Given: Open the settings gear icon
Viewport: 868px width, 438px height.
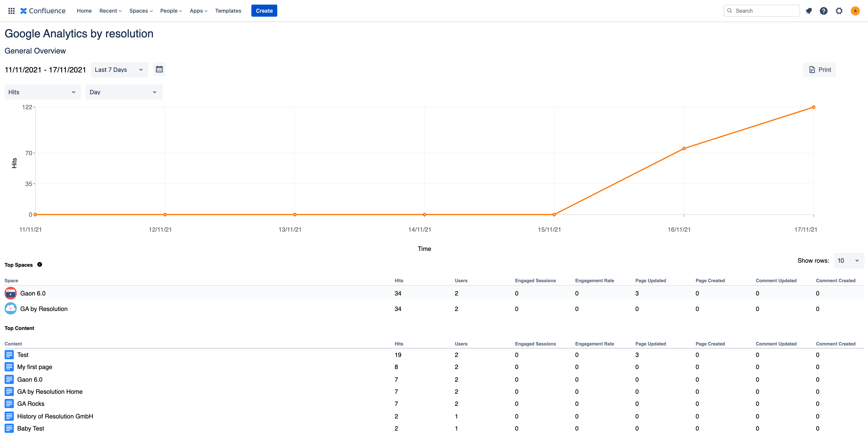Looking at the screenshot, I should tap(839, 10).
